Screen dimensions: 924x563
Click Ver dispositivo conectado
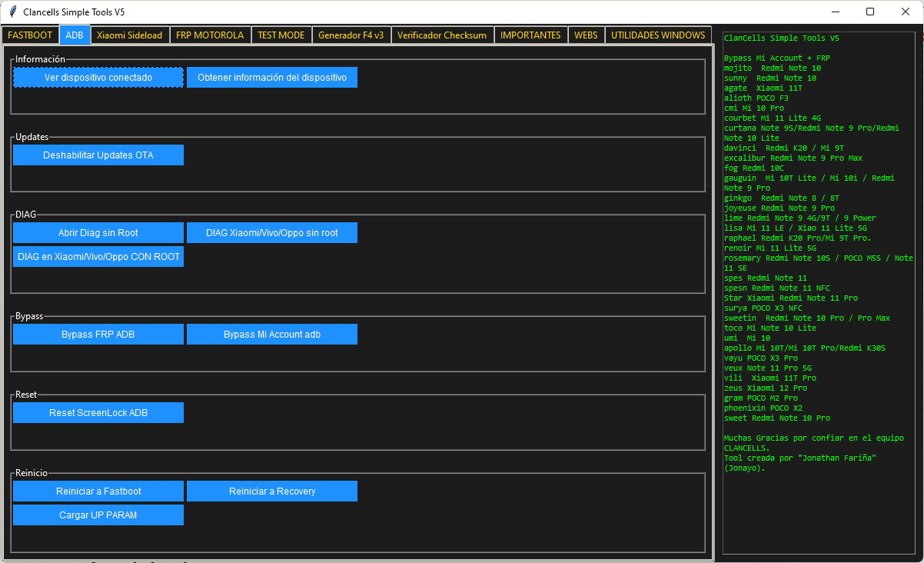[98, 77]
